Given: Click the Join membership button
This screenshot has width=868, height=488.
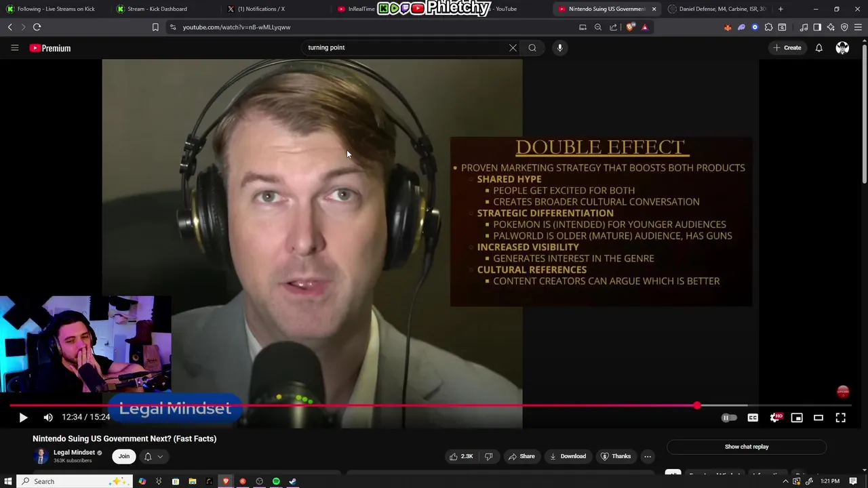Looking at the screenshot, I should (x=124, y=456).
